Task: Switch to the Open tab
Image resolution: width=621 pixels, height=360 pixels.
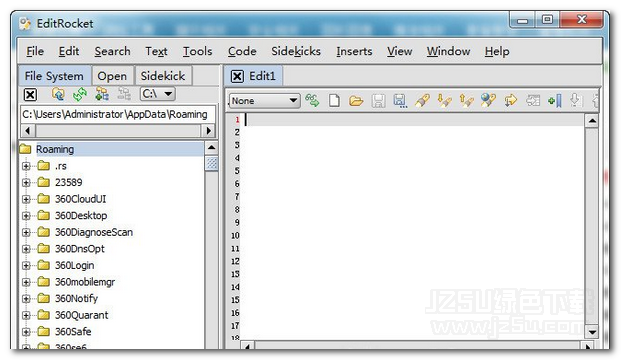Action: [x=112, y=76]
